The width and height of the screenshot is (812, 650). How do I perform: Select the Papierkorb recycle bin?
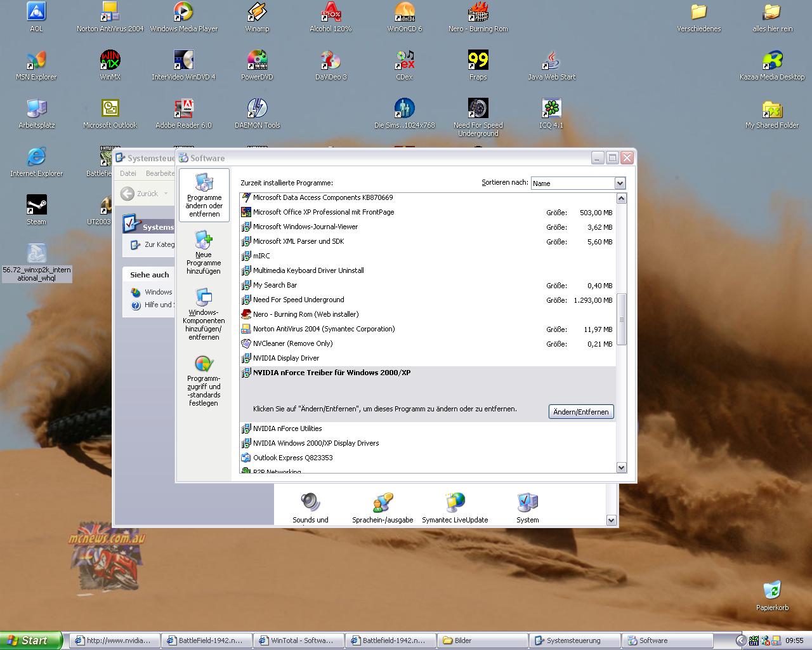[x=772, y=595]
